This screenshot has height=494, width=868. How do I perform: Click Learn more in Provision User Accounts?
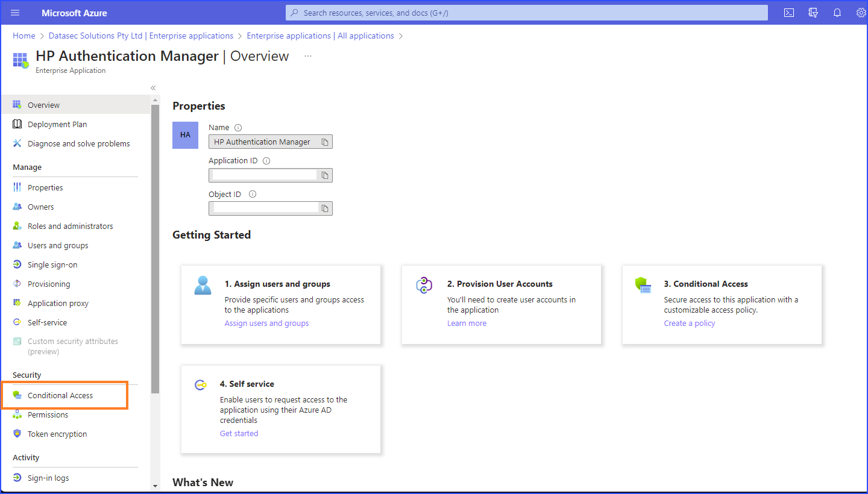pos(467,324)
